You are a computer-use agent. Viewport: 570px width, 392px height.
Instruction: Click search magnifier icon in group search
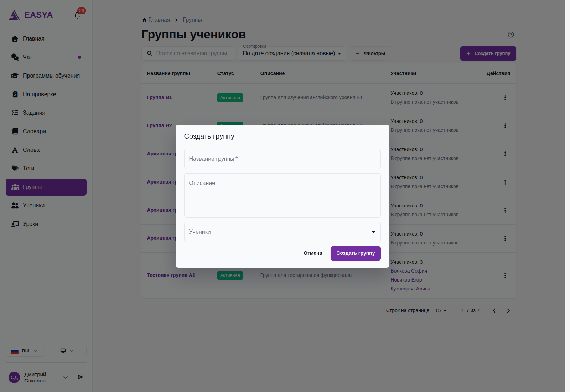click(x=150, y=53)
